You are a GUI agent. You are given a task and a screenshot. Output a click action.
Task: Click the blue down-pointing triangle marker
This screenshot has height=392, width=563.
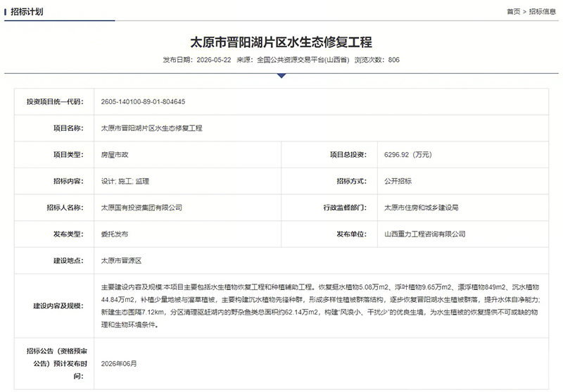pos(281,76)
